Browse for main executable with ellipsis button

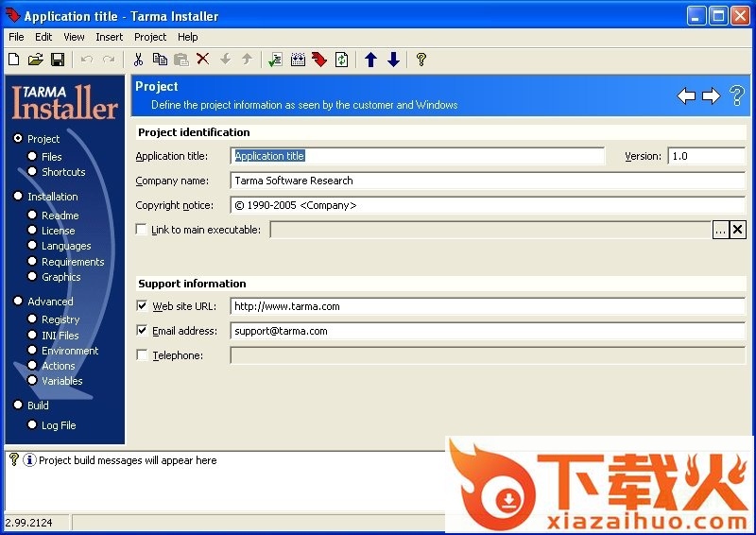click(720, 230)
